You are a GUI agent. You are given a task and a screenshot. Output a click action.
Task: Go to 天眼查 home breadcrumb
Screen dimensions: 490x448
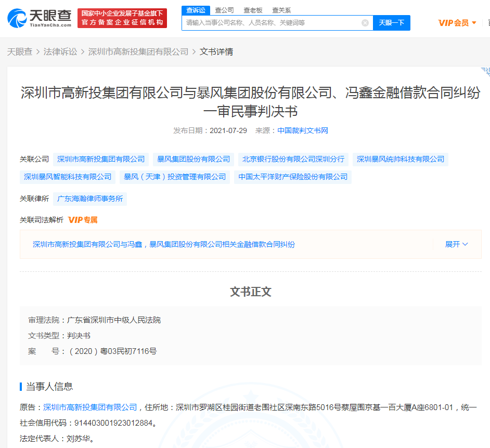pos(19,51)
